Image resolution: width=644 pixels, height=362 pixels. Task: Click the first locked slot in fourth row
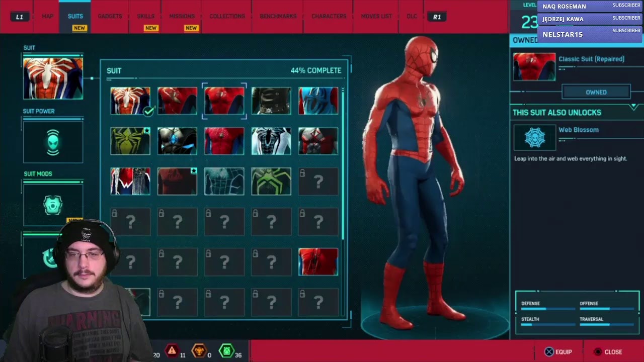pos(130,221)
